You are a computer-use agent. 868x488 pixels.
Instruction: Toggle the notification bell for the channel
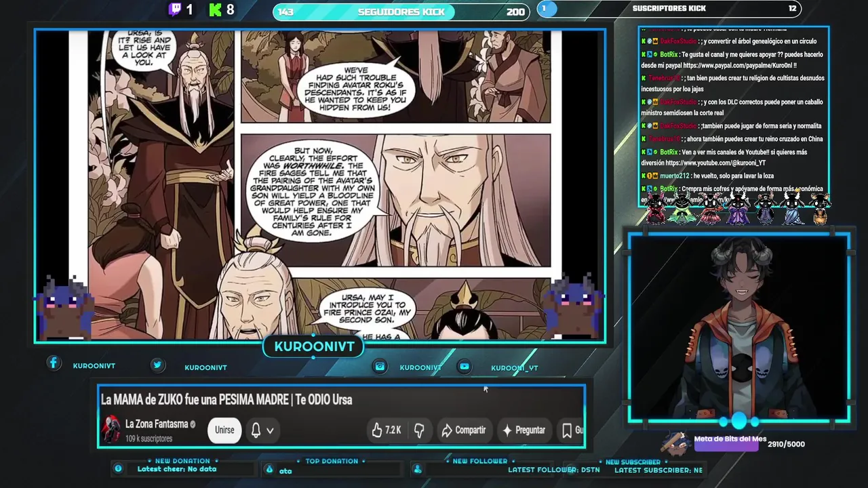256,430
